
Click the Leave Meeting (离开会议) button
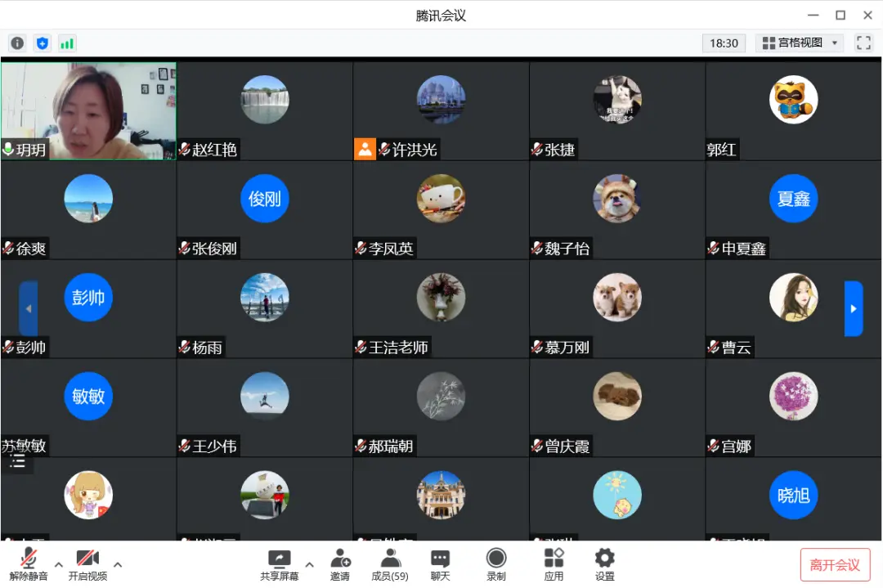[x=835, y=565]
